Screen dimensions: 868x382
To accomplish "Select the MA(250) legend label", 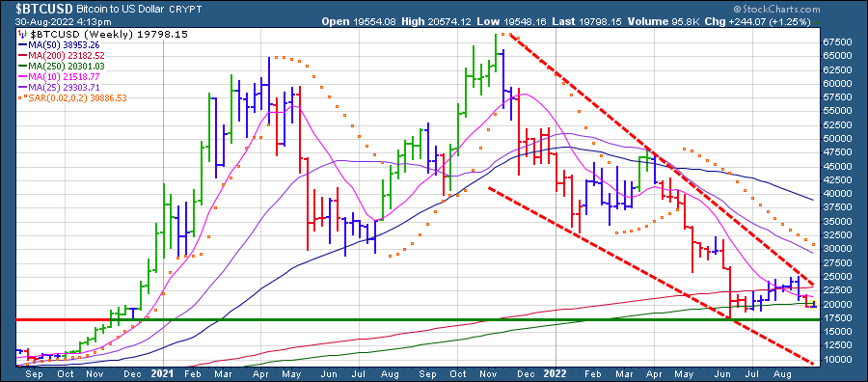I will (63, 66).
